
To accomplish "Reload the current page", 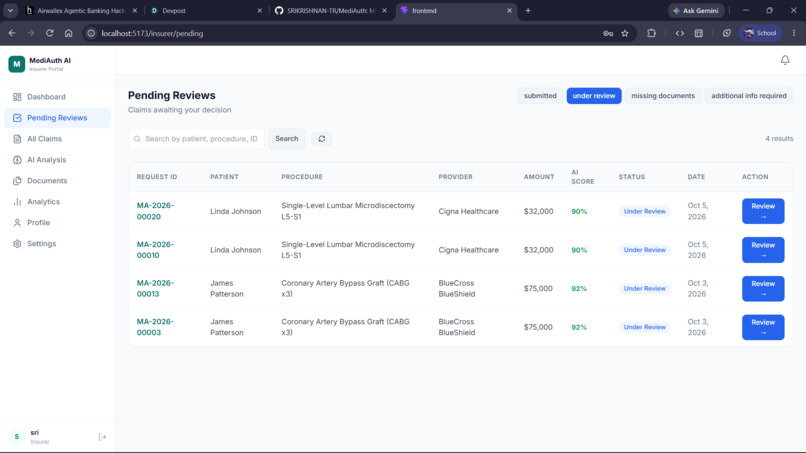I will (49, 33).
